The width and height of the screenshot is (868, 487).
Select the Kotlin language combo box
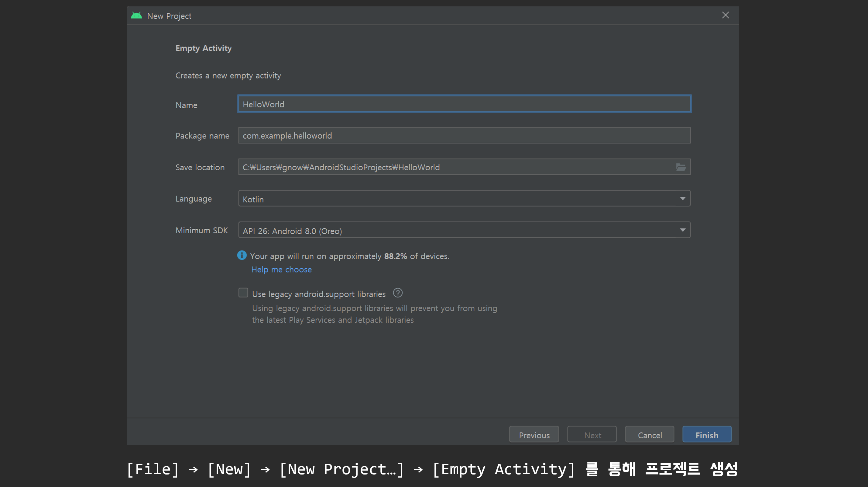(x=455, y=199)
